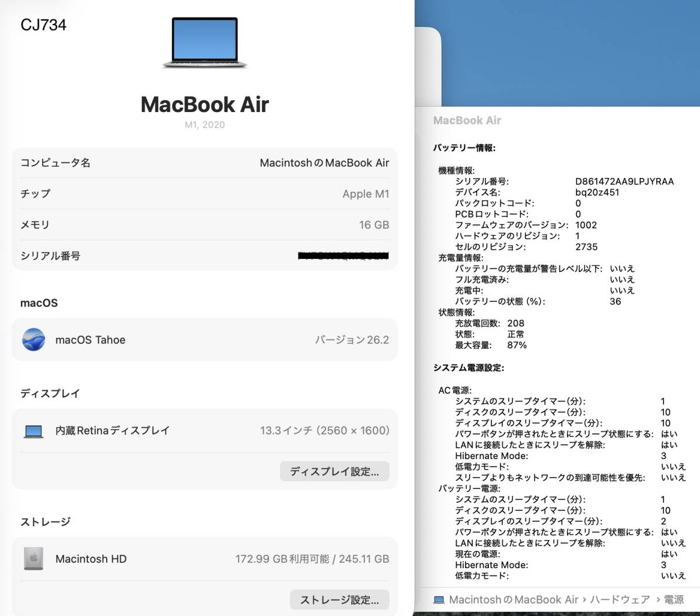This screenshot has width=700, height=616.
Task: Click the ディスプレイ section heading
Action: [x=50, y=393]
